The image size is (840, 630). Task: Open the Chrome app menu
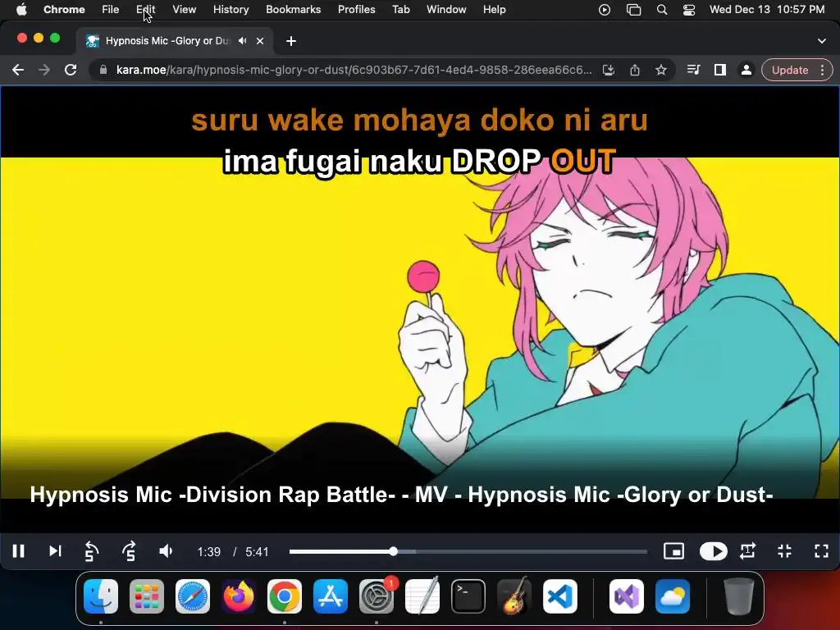pyautogui.click(x=64, y=10)
